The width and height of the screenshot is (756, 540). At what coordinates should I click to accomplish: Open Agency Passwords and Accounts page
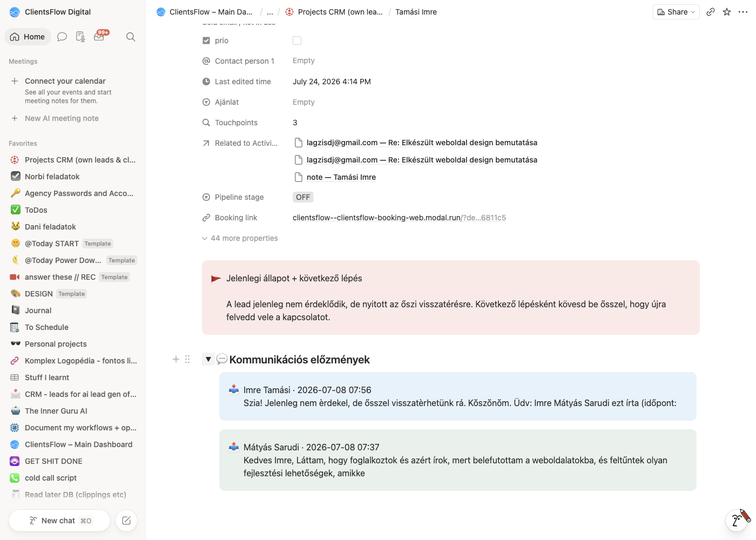[73, 193]
